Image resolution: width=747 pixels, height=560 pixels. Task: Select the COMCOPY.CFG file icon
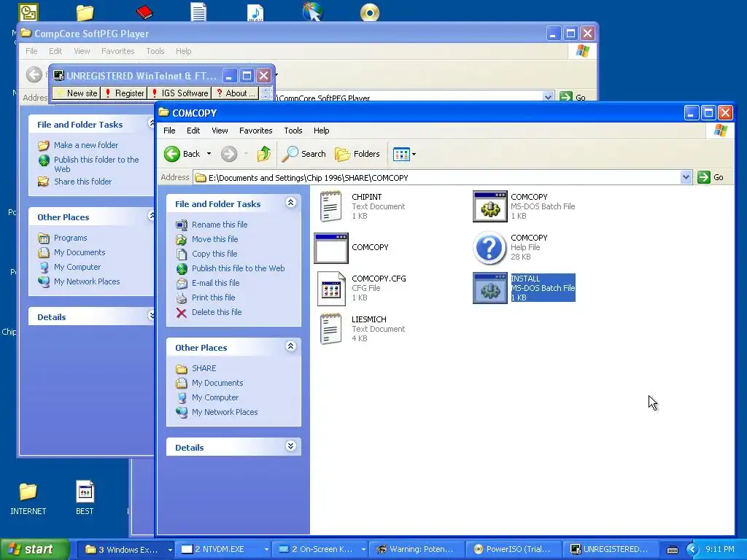331,289
